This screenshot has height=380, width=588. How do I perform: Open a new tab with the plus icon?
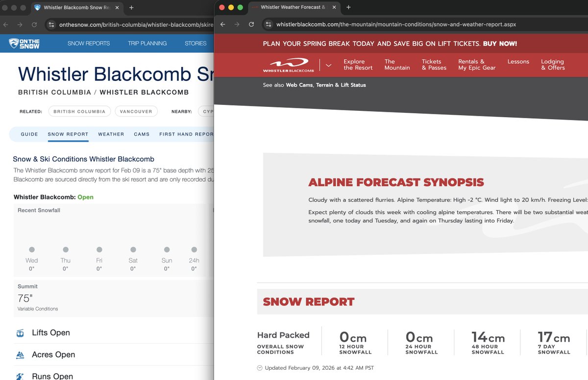coord(131,8)
